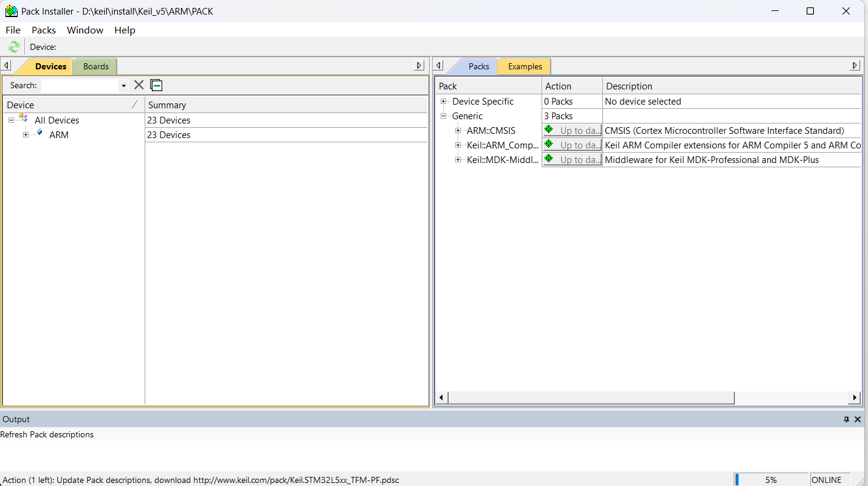Click the status bar Action download message
868x486 pixels.
[201, 480]
